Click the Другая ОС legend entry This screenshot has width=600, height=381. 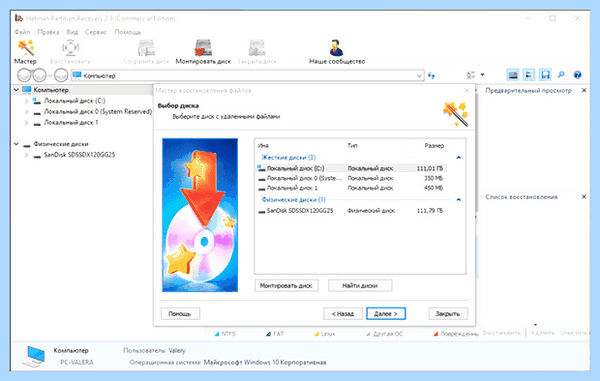click(x=384, y=334)
